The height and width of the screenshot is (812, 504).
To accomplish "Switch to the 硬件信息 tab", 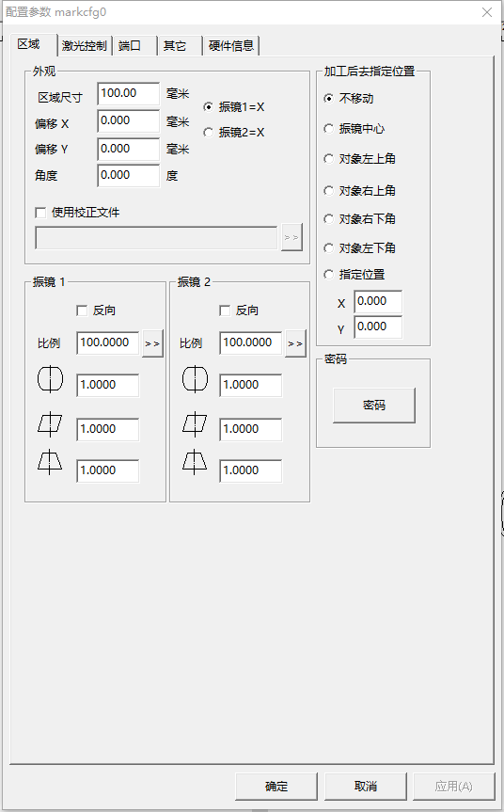I will [x=231, y=45].
